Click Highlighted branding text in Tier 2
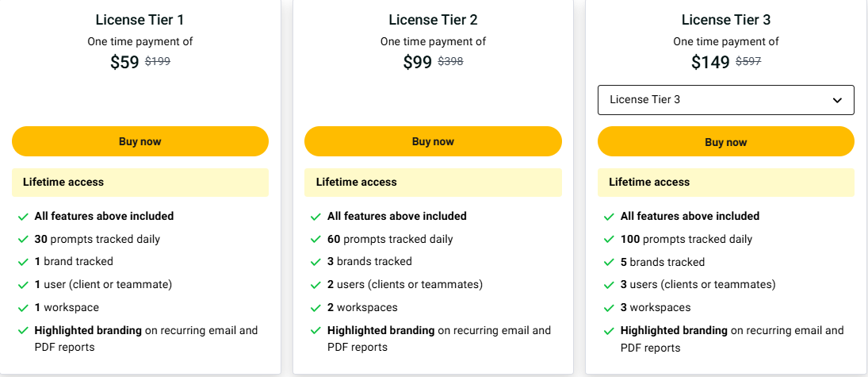 tap(381, 330)
